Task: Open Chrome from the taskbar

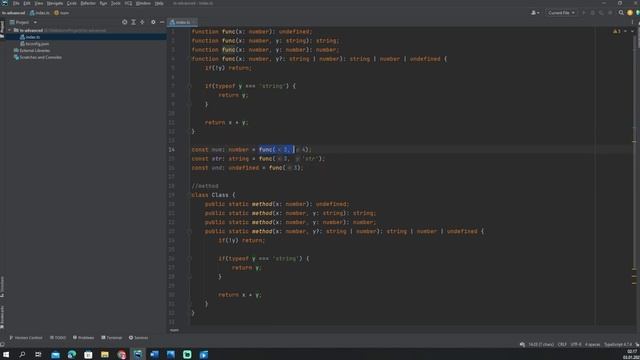Action: coord(121,354)
